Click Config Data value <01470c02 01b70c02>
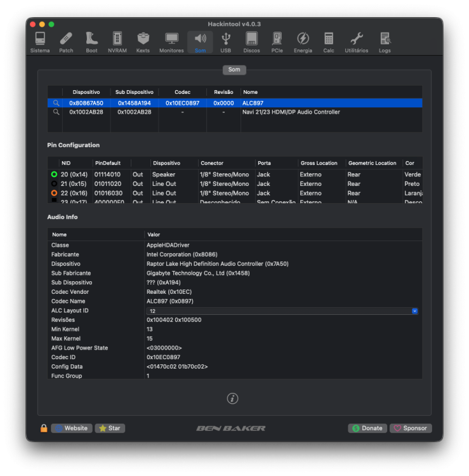This screenshot has height=476, width=469. (x=177, y=366)
